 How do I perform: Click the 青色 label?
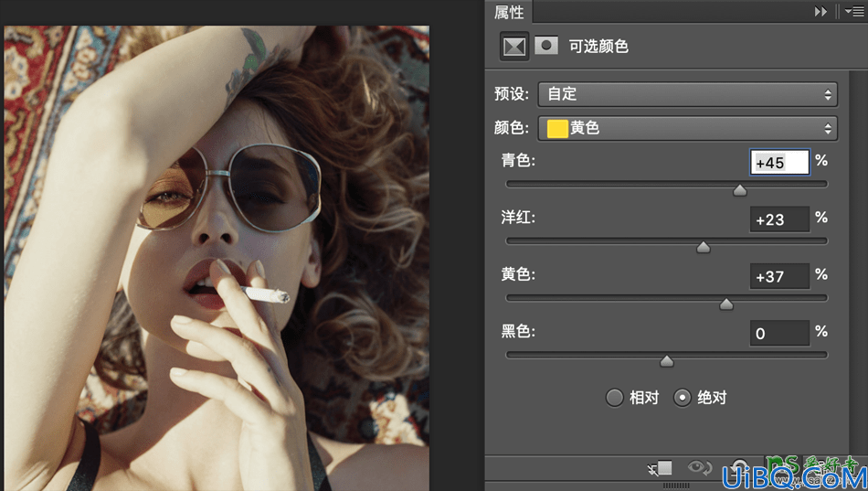click(518, 161)
